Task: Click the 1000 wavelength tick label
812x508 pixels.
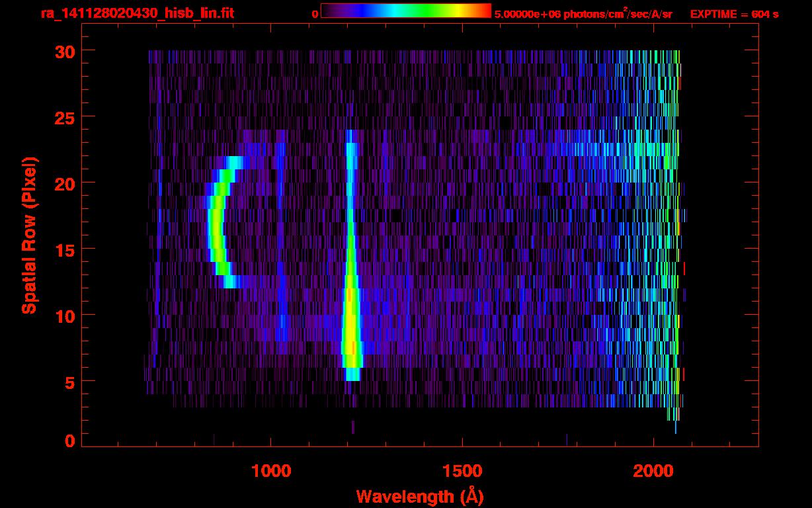Action: pos(271,471)
